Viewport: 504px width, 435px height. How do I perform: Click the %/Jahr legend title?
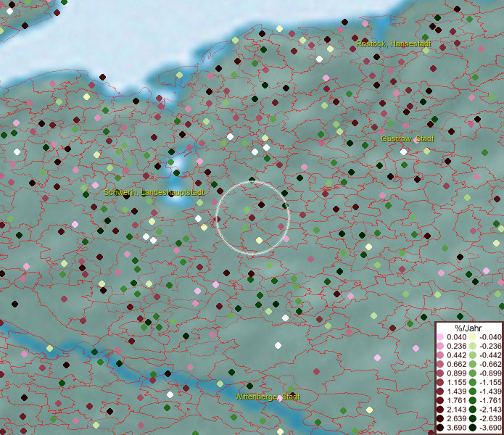(468, 328)
